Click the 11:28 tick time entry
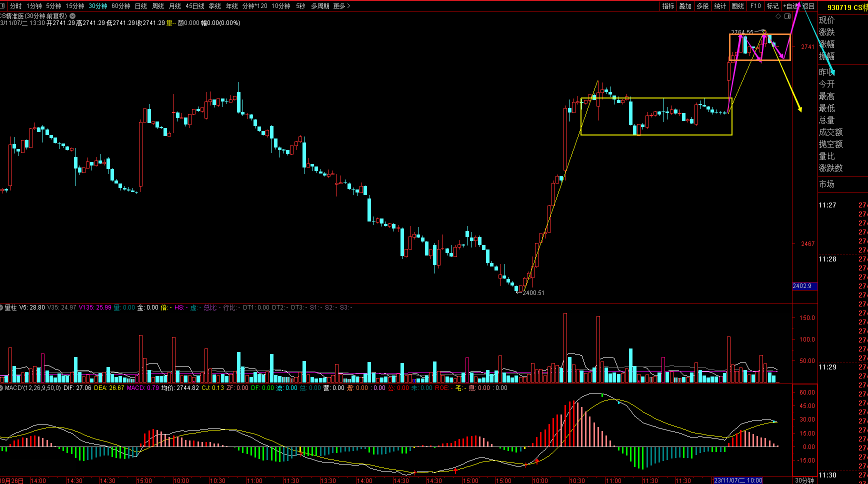The height and width of the screenshot is (484, 868). pyautogui.click(x=827, y=259)
